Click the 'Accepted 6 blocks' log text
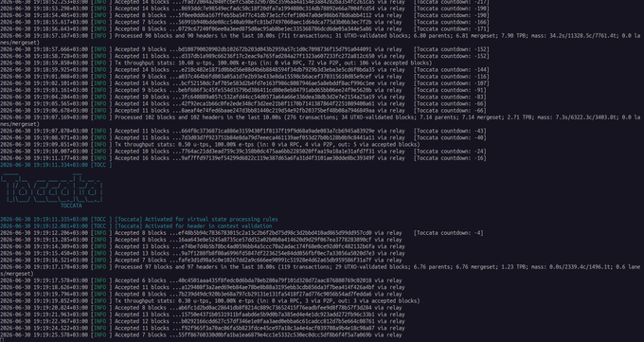Screen dimensions: 644x342 (140, 280)
